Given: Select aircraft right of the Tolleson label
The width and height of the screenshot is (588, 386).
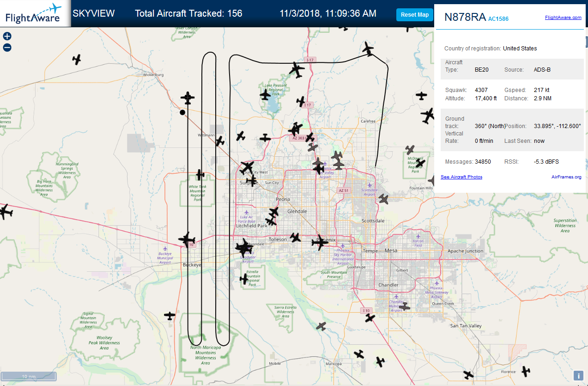Looking at the screenshot, I should point(296,238).
